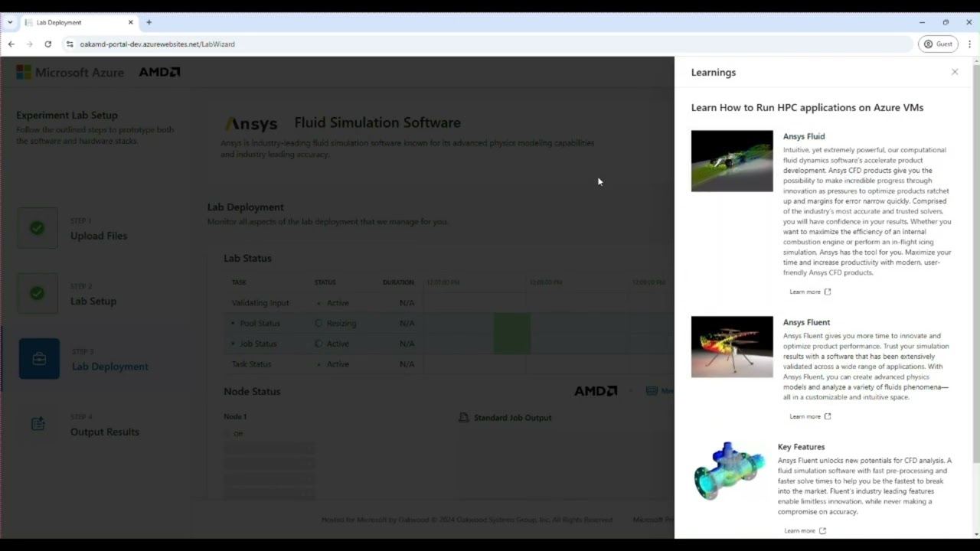Click the Ansys logo
Screen dimensions: 980x551
tap(250, 123)
